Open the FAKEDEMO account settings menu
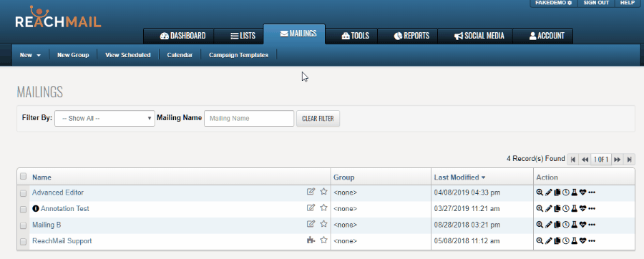644x259 pixels. (553, 3)
